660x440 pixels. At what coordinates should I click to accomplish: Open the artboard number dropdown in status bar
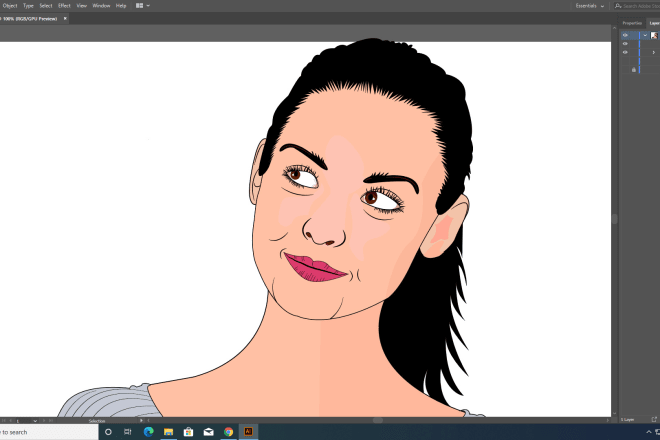pos(35,421)
